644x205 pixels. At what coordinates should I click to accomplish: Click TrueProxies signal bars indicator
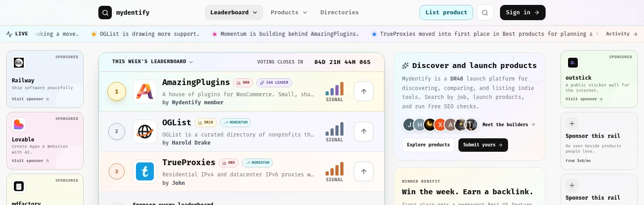pos(335,169)
